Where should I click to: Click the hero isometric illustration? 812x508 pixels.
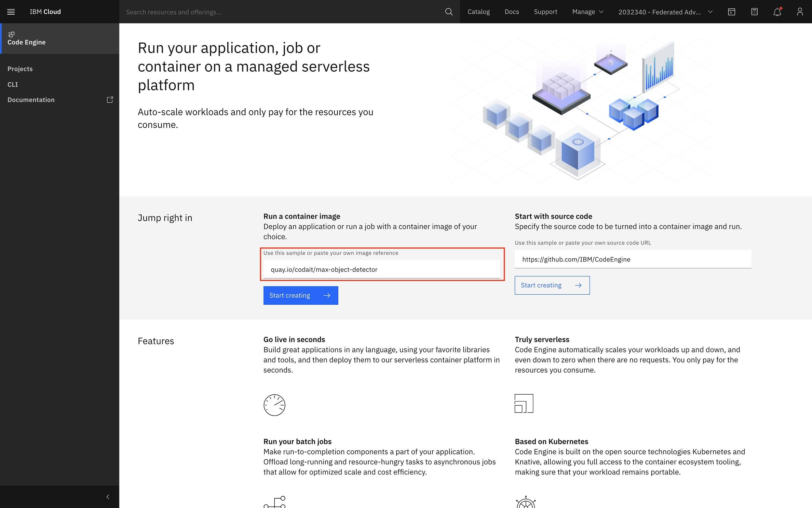580,111
